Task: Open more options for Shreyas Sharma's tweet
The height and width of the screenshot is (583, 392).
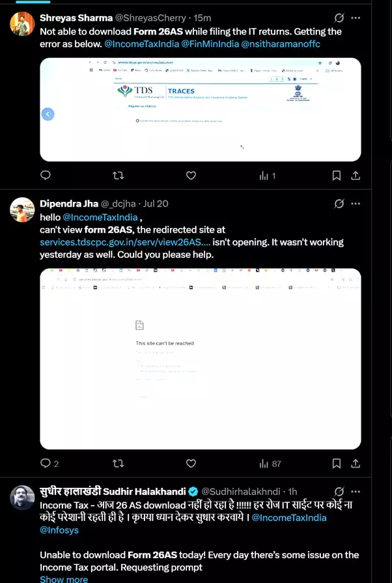Action: pos(356,18)
